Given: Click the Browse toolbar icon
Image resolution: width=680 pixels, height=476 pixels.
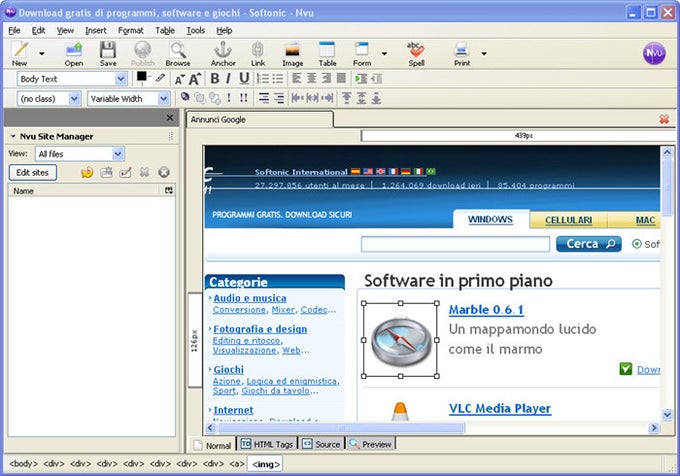Looking at the screenshot, I should [178, 54].
